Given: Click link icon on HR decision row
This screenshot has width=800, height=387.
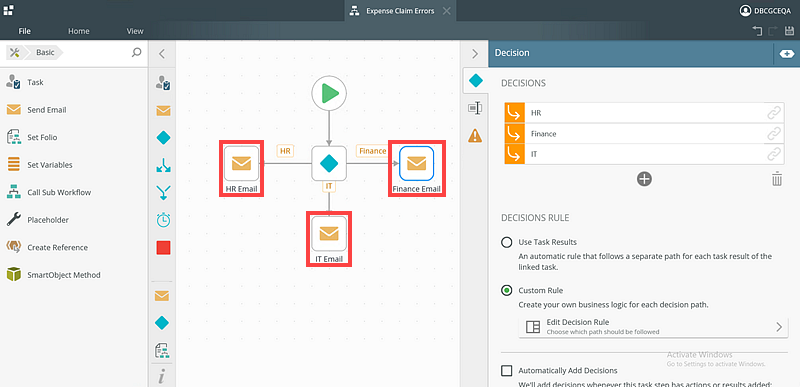Looking at the screenshot, I should 774,113.
